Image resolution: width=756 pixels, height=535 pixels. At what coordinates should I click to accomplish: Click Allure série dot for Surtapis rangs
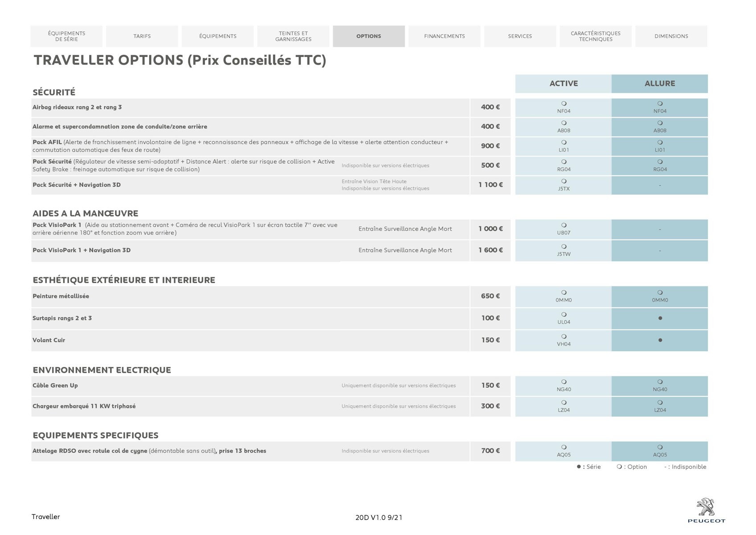[660, 318]
